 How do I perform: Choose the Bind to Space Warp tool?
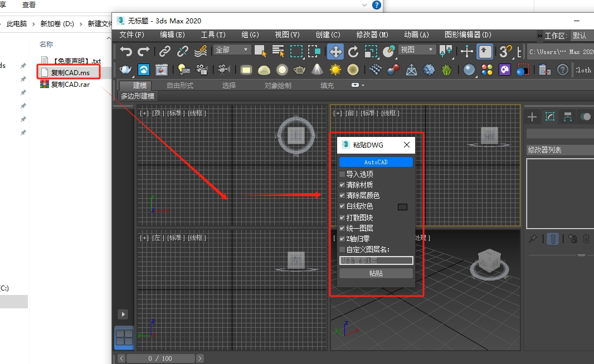pyautogui.click(x=201, y=51)
